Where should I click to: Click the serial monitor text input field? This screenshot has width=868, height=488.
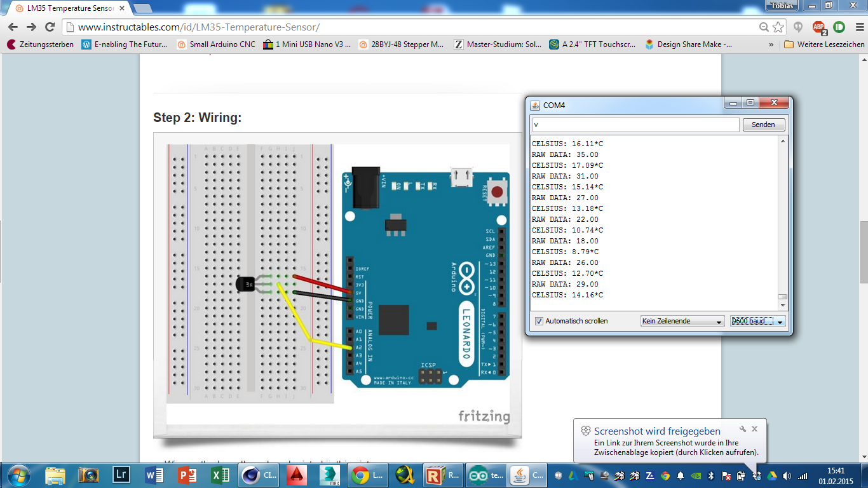tap(635, 125)
